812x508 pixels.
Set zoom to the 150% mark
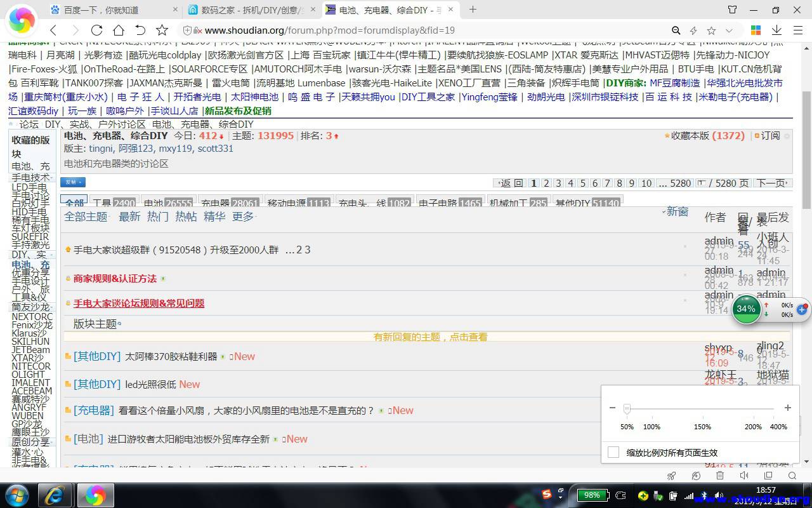(702, 427)
